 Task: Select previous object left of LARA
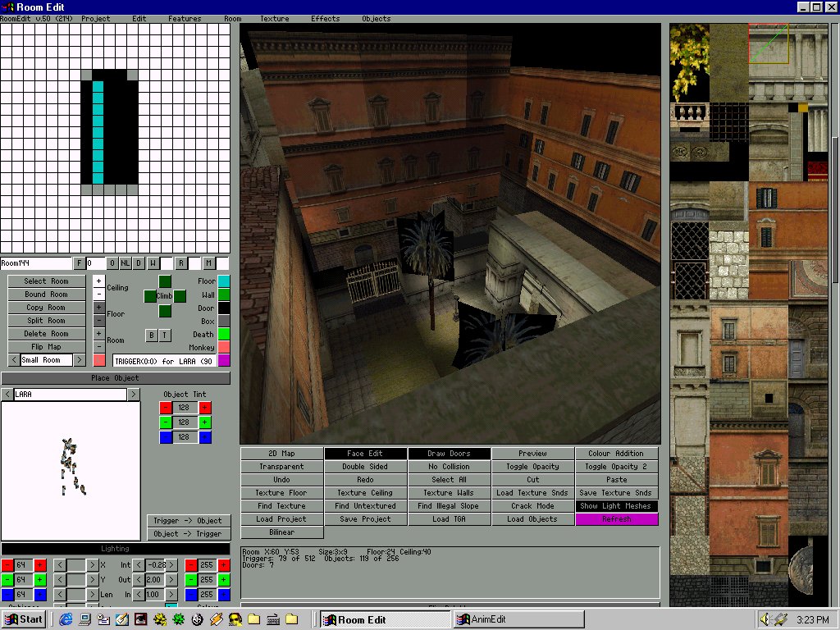(x=7, y=395)
